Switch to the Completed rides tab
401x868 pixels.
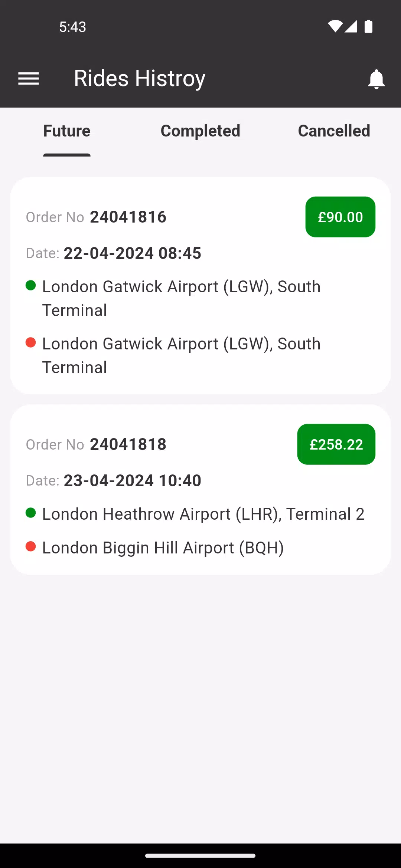tap(200, 131)
